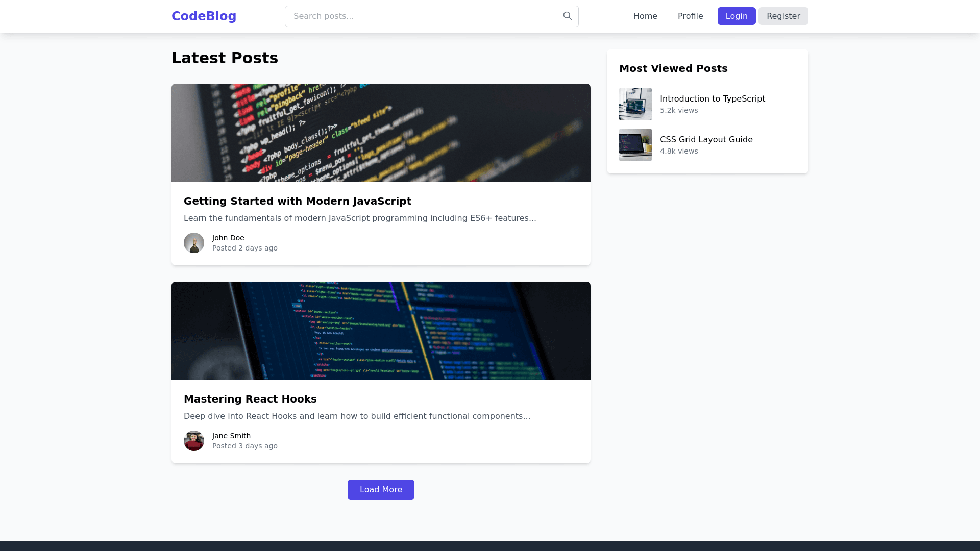The height and width of the screenshot is (551, 980).
Task: Select the Jane Smith author name
Action: click(x=231, y=436)
